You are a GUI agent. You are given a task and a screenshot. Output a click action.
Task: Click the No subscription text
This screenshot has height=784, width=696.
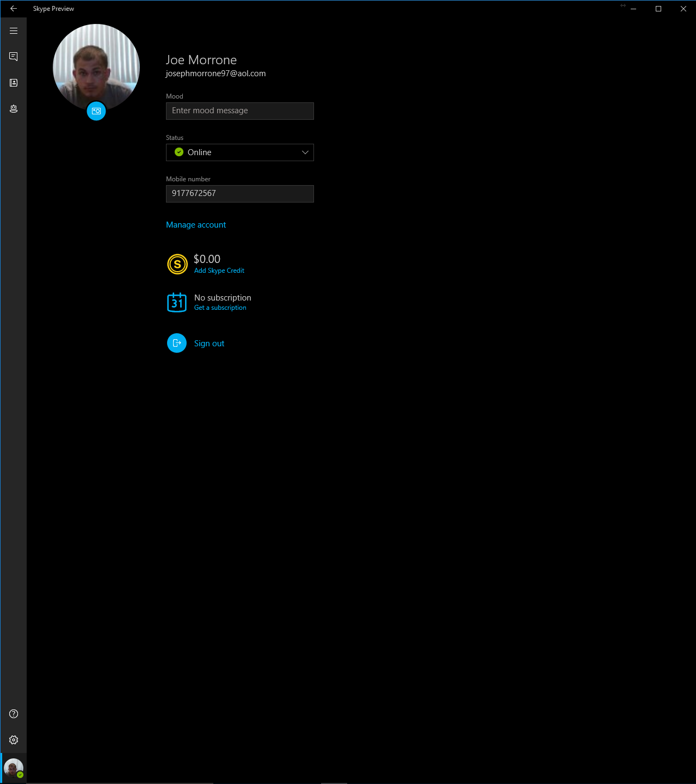(223, 298)
